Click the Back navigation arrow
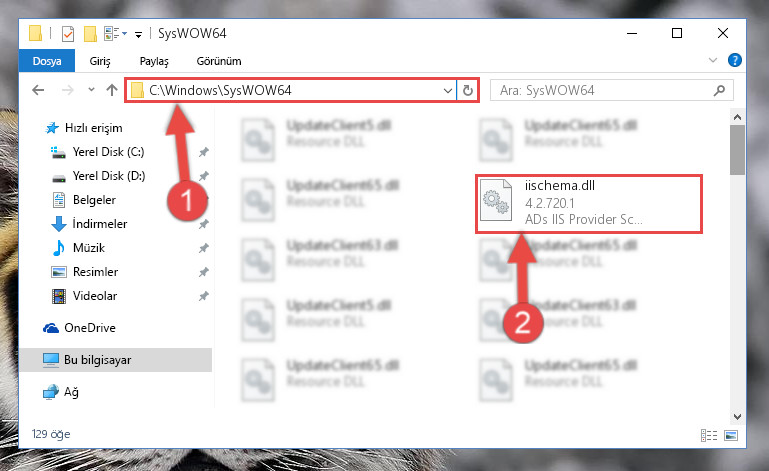The image size is (769, 471). [x=38, y=90]
